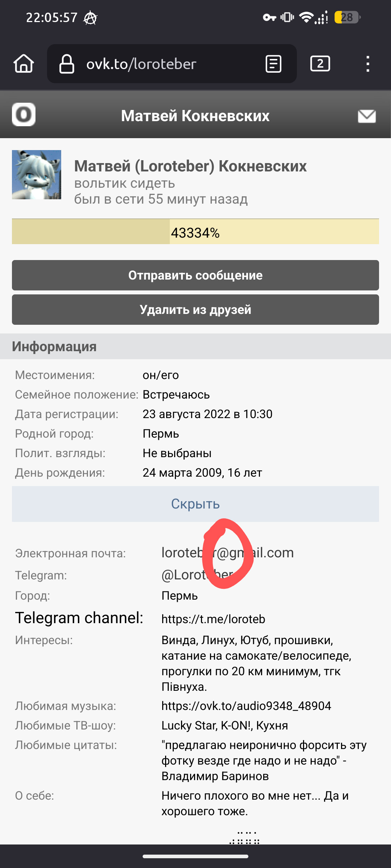This screenshot has height=868, width=391.
Task: Open the browser three-dot menu
Action: click(x=367, y=64)
